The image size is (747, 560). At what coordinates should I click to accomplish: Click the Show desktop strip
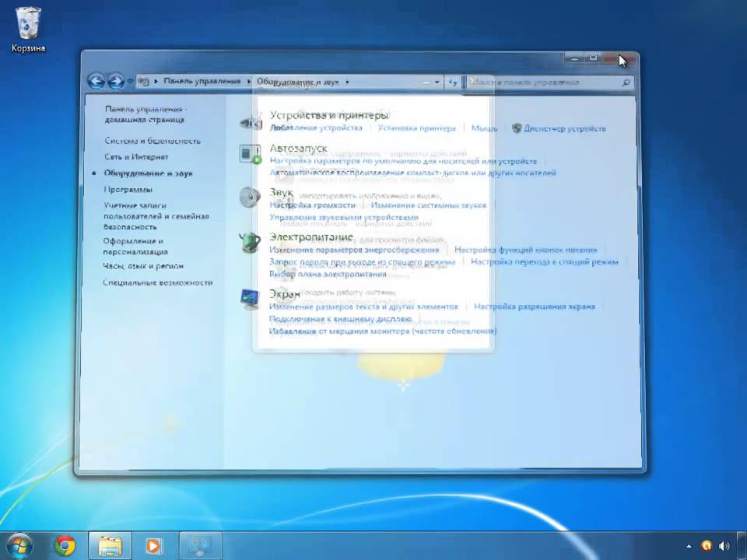click(x=742, y=546)
